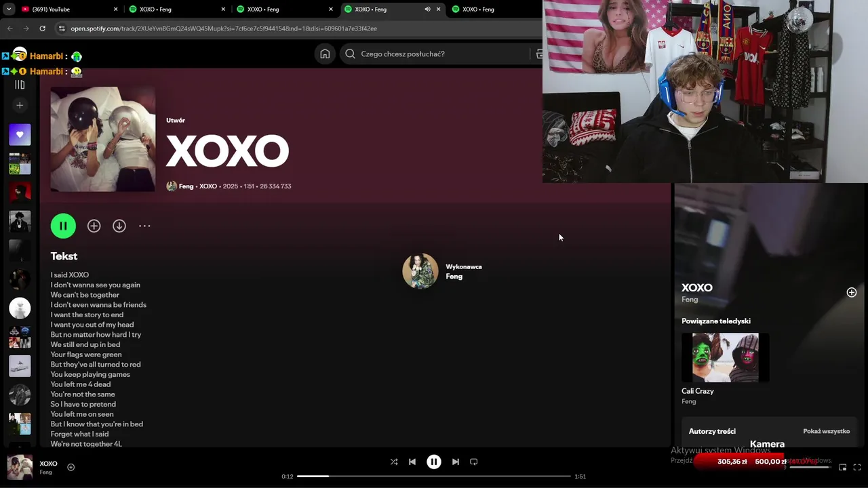Open Feng artist link under song title

(x=186, y=186)
